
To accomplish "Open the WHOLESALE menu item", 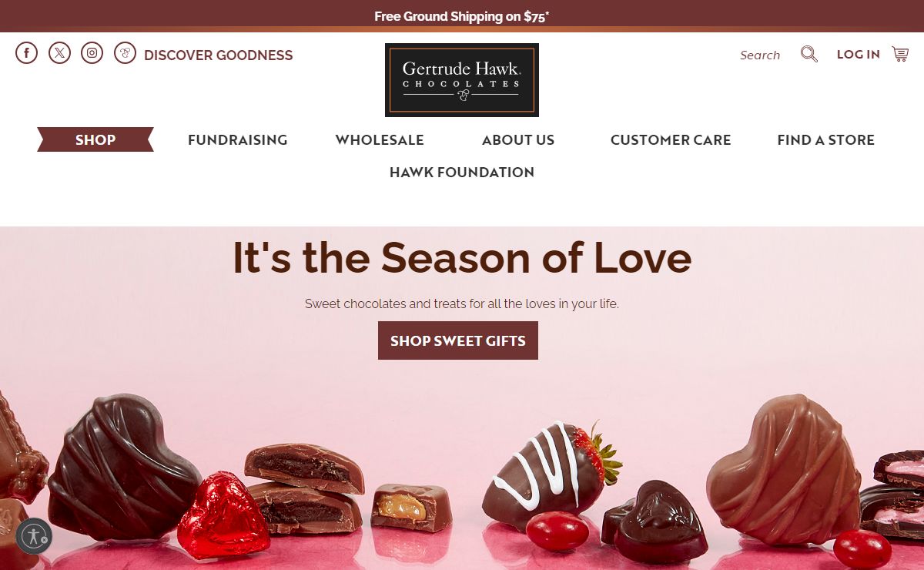I will click(x=380, y=140).
